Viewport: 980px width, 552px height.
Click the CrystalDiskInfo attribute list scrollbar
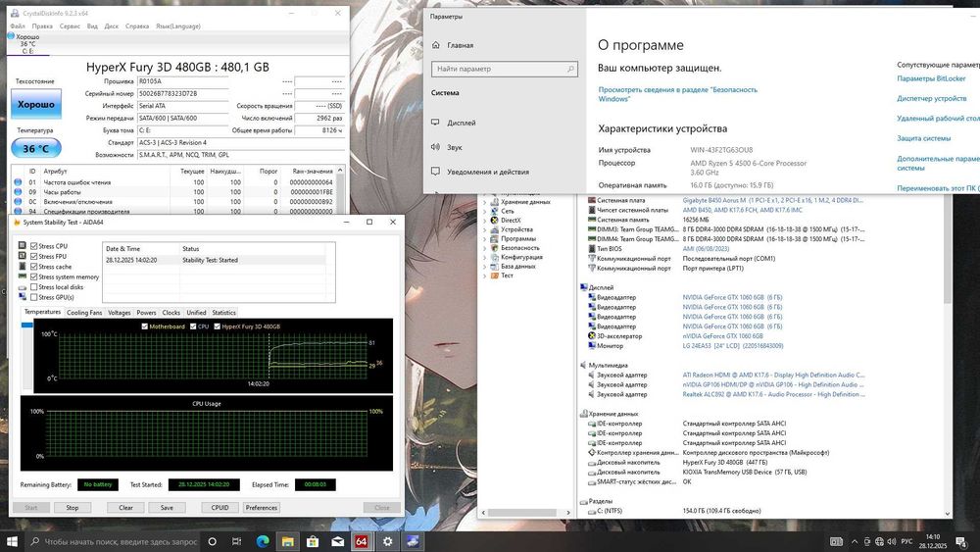pos(340,190)
